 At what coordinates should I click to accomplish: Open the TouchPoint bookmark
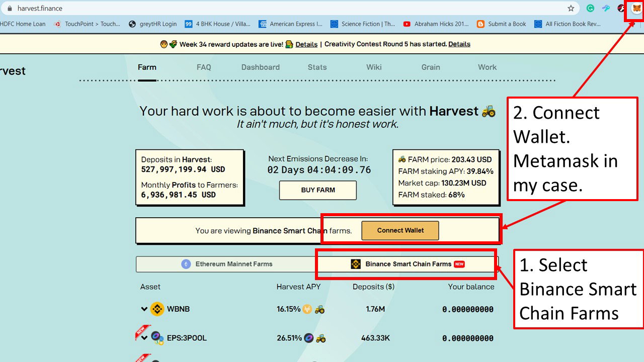[87, 24]
